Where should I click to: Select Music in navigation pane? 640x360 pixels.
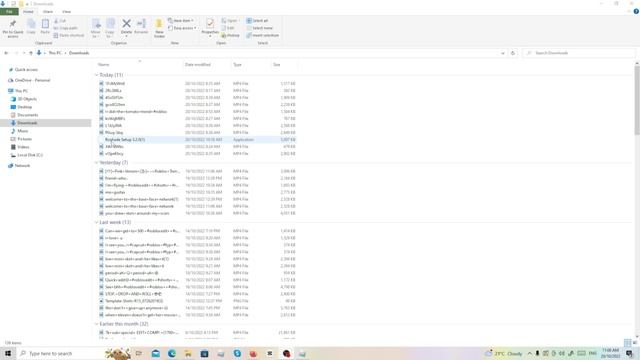(22, 131)
